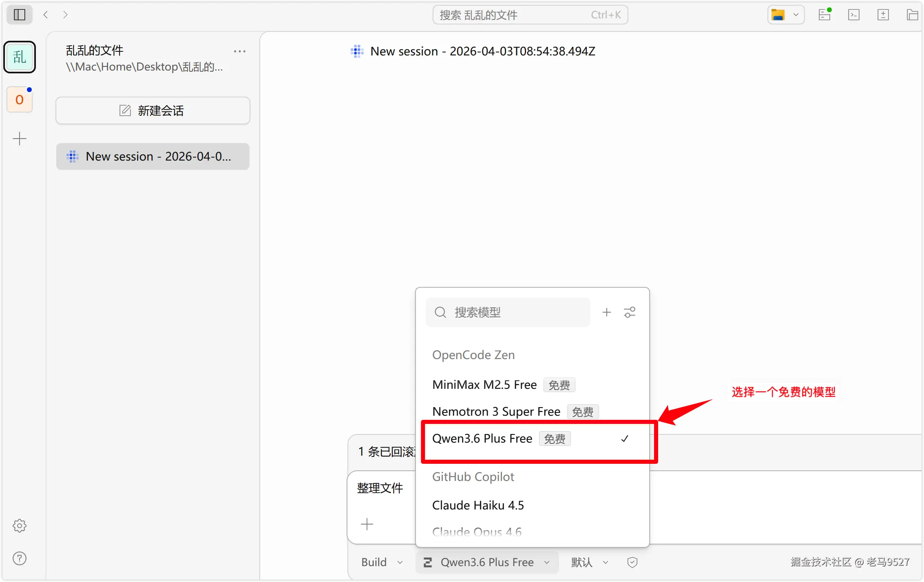Open the terminal panel icon
The height and width of the screenshot is (582, 924).
(853, 15)
